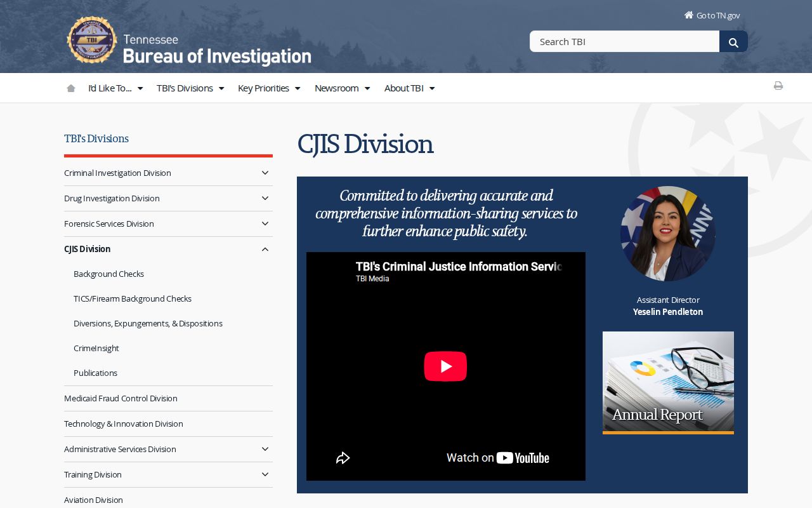Click the Criminal Investigation Division link
Image resolution: width=812 pixels, height=508 pixels.
[117, 173]
